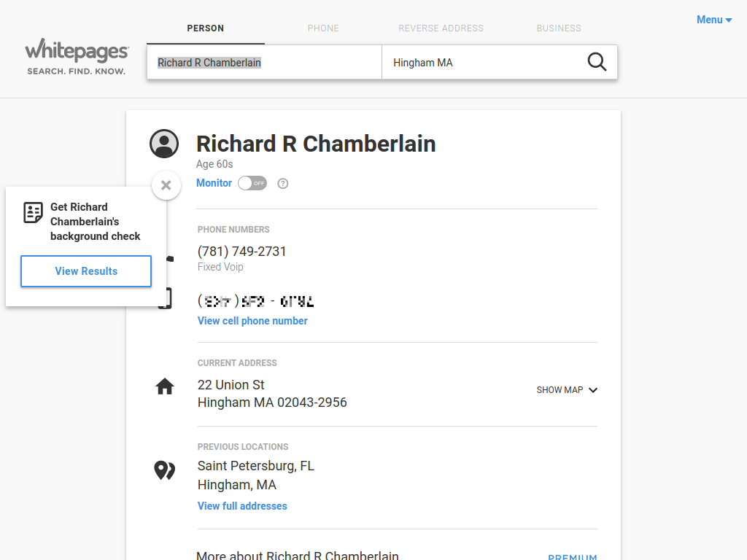Click the Fixed Voip label
Screen dimensions: 747x560
pos(220,267)
